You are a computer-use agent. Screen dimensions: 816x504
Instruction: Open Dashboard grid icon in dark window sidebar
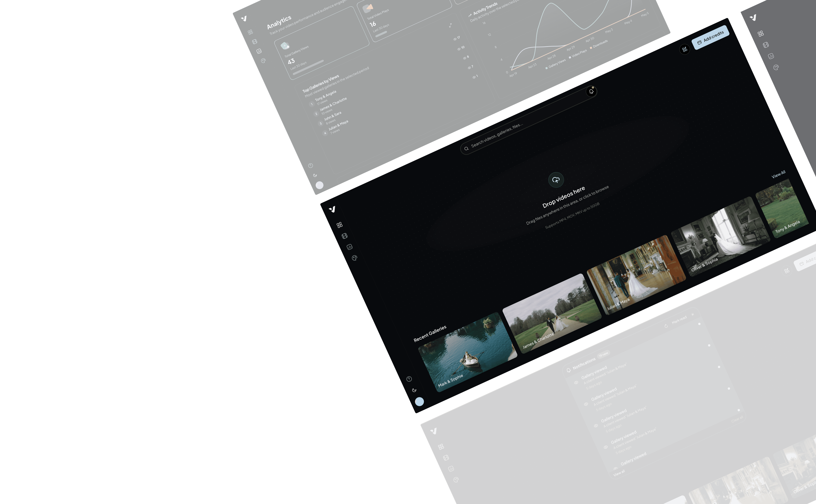pos(339,225)
